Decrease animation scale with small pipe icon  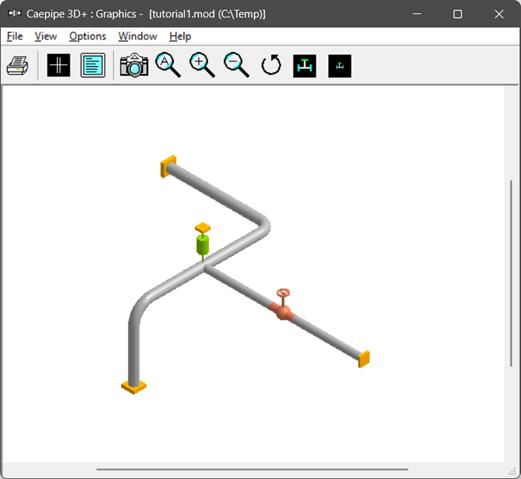coord(340,66)
